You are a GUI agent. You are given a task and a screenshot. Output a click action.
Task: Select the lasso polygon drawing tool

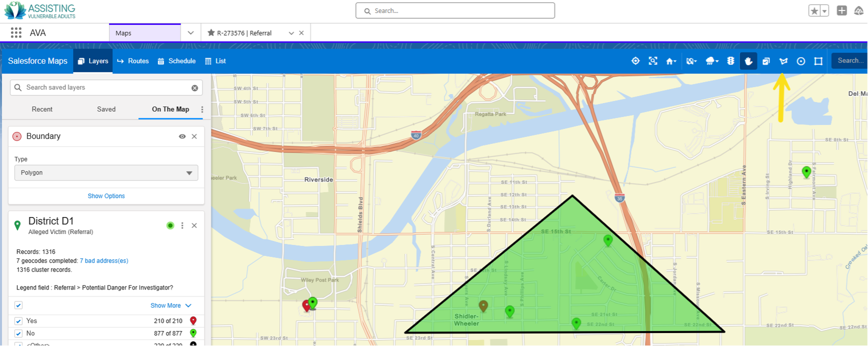coord(783,61)
